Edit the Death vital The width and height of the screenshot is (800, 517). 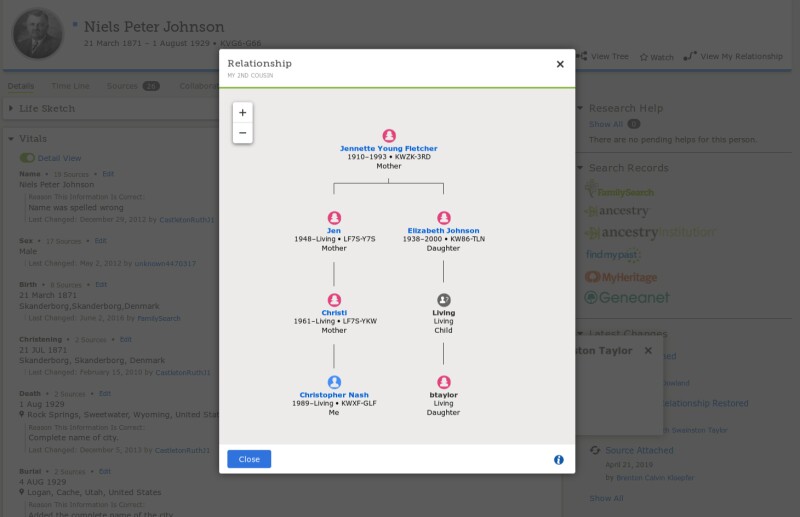pos(105,393)
